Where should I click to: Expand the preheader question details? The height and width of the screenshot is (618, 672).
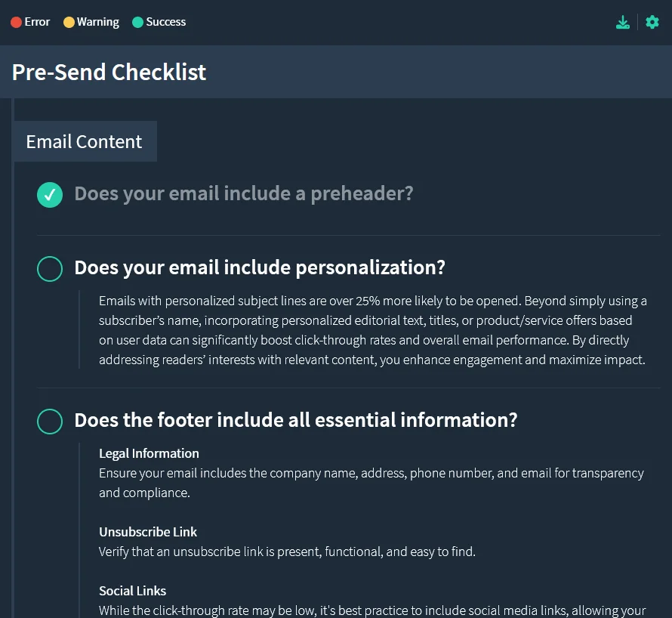point(244,194)
